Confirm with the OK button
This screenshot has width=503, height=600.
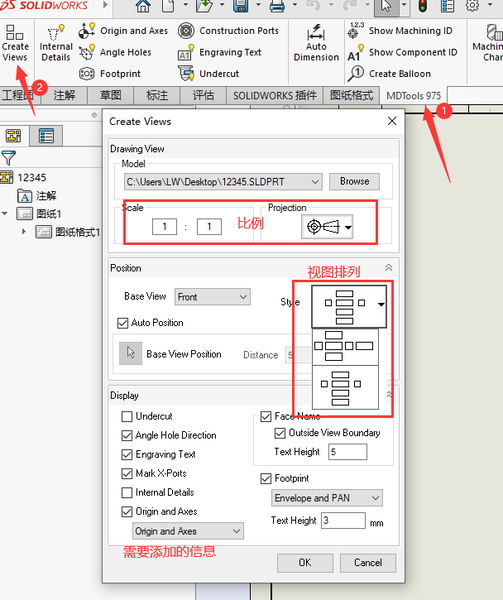(305, 562)
